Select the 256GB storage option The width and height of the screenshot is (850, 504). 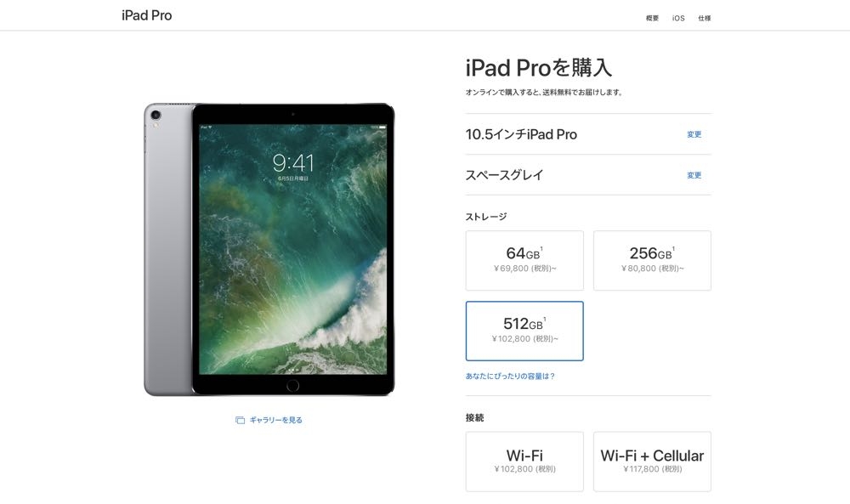[652, 261]
